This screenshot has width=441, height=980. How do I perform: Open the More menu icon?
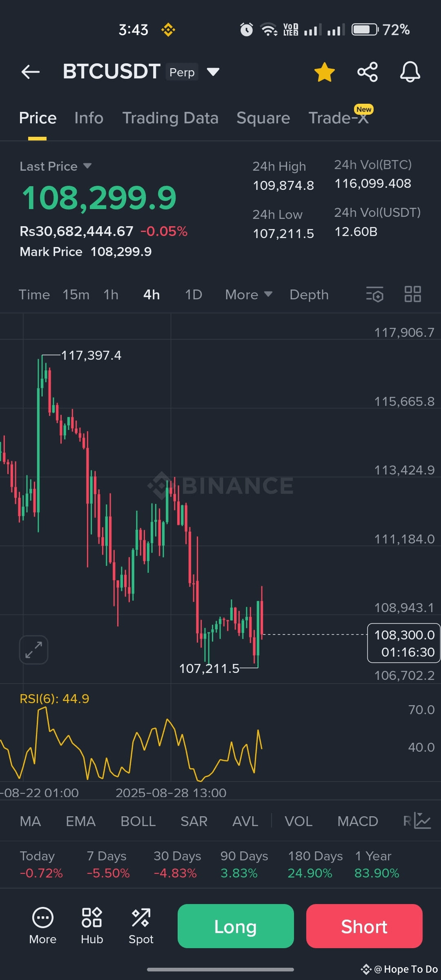point(42,926)
